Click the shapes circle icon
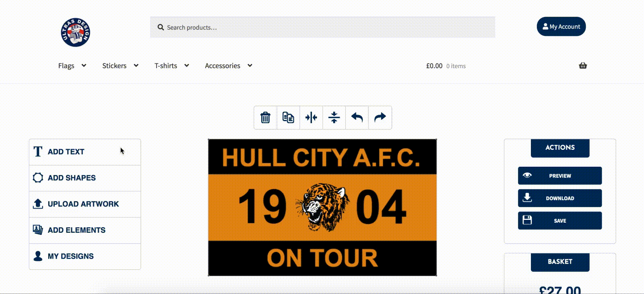Image resolution: width=644 pixels, height=294 pixels. pos(38,178)
